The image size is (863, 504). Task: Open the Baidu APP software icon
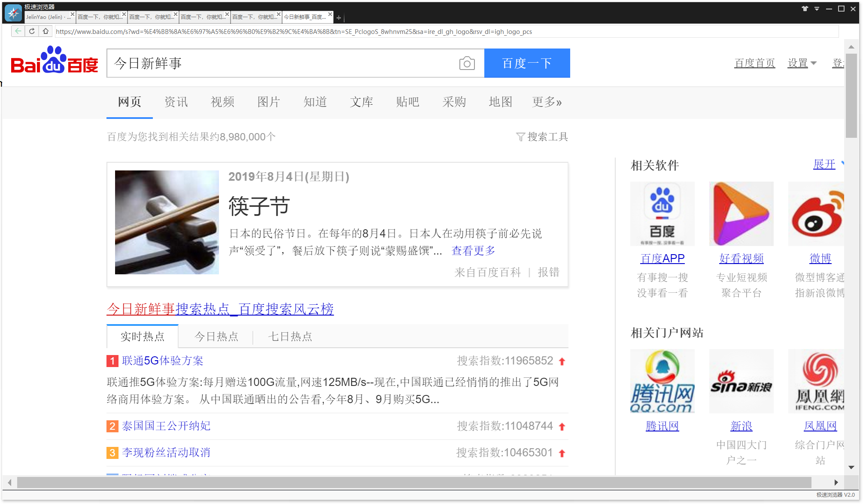tap(662, 214)
